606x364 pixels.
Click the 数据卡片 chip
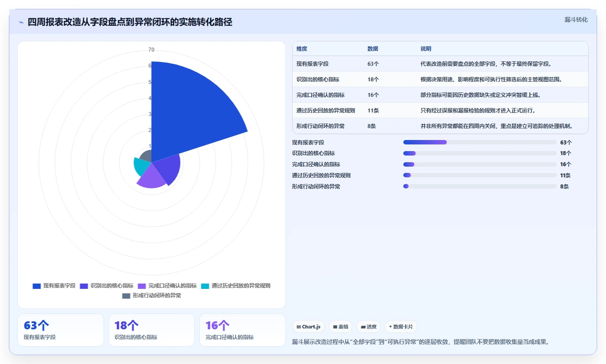401,327
